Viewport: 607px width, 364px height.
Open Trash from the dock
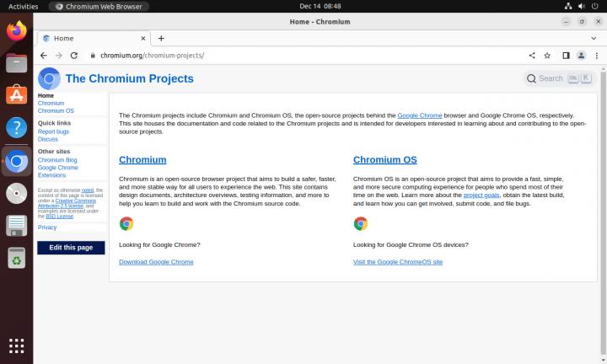[x=17, y=258]
